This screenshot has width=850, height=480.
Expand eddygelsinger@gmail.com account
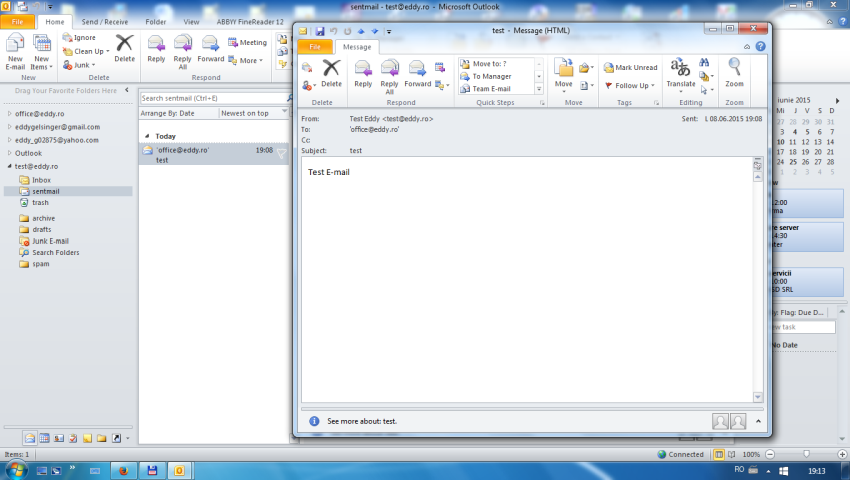[x=9, y=127]
